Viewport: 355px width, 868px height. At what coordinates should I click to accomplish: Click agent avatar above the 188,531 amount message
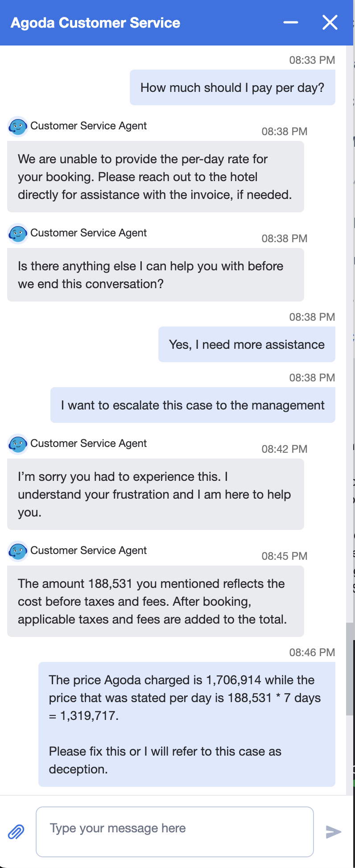click(18, 551)
